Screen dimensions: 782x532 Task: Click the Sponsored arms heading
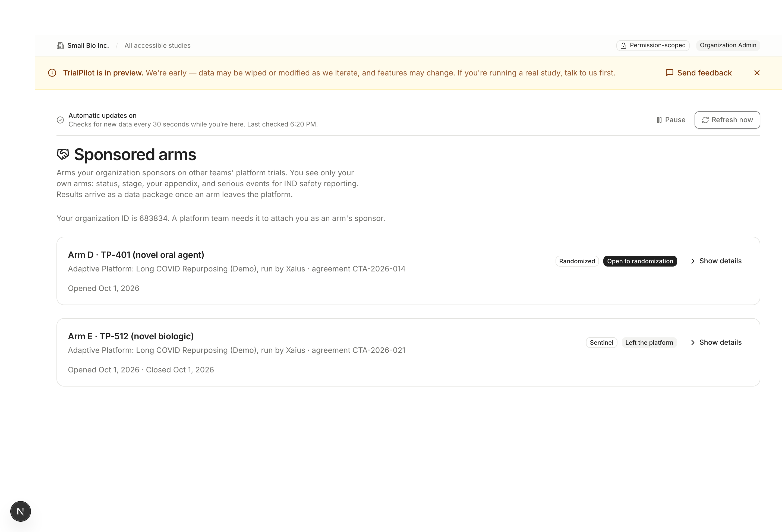pos(135,155)
